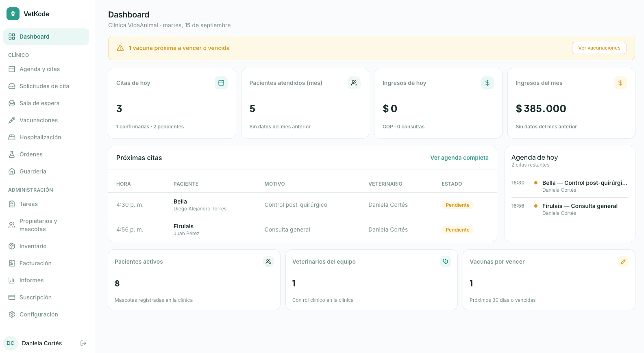Image resolution: width=644 pixels, height=353 pixels.
Task: Open the Dashboard menu item
Action: [46, 37]
